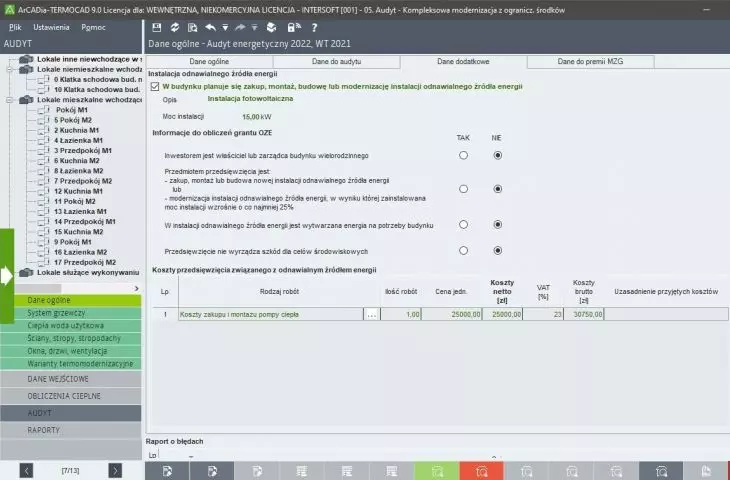This screenshot has width=730, height=480.
Task: Click the VAT cell showing 23
Action: click(x=543, y=314)
